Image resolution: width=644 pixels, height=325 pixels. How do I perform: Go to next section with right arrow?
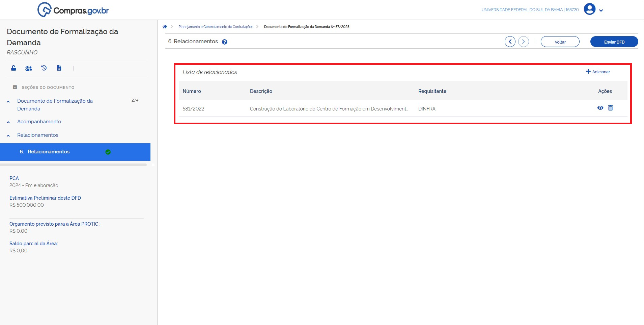(523, 42)
